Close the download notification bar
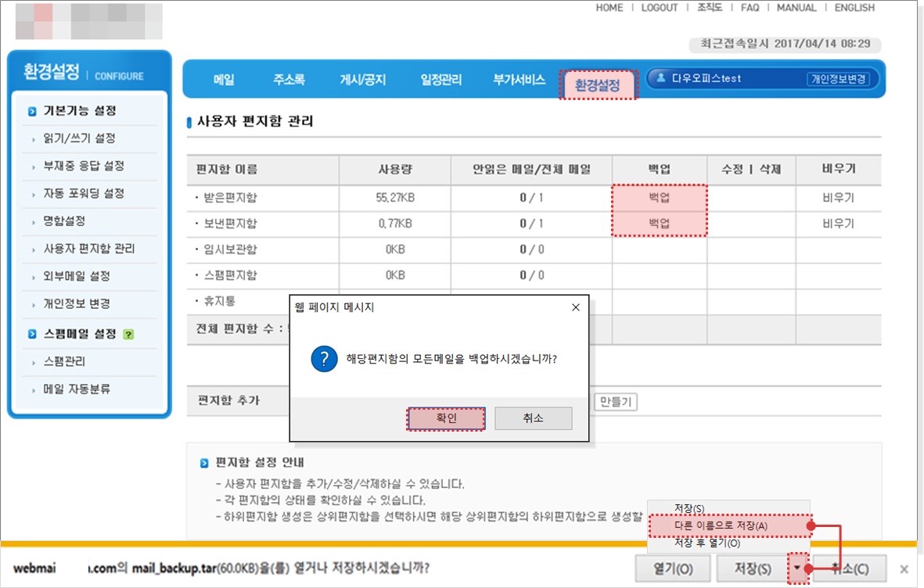This screenshot has width=924, height=588. coord(904,568)
